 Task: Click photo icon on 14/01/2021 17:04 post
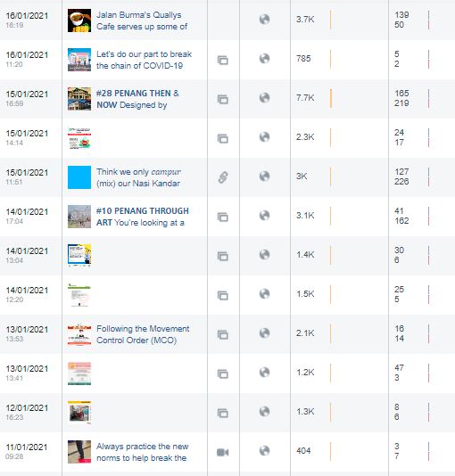223,217
